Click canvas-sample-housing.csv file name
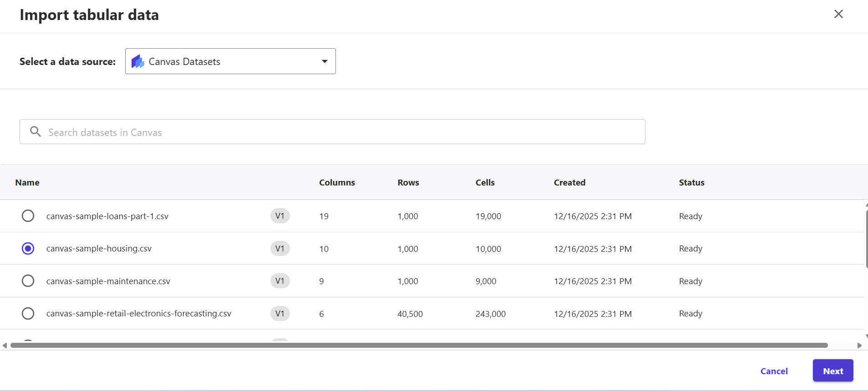Image resolution: width=868 pixels, height=391 pixels. [99, 249]
